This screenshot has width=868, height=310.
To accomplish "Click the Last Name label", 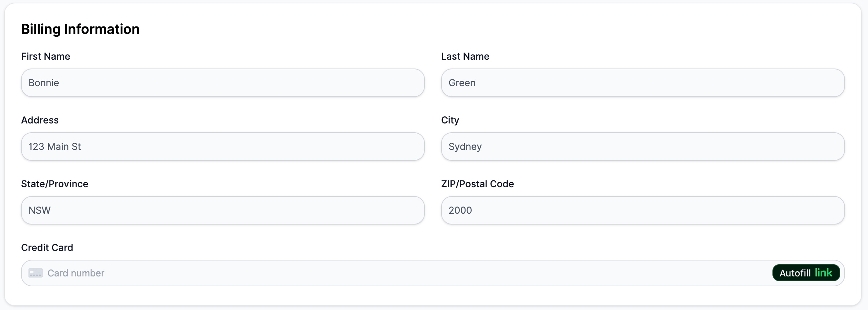I will click(465, 56).
